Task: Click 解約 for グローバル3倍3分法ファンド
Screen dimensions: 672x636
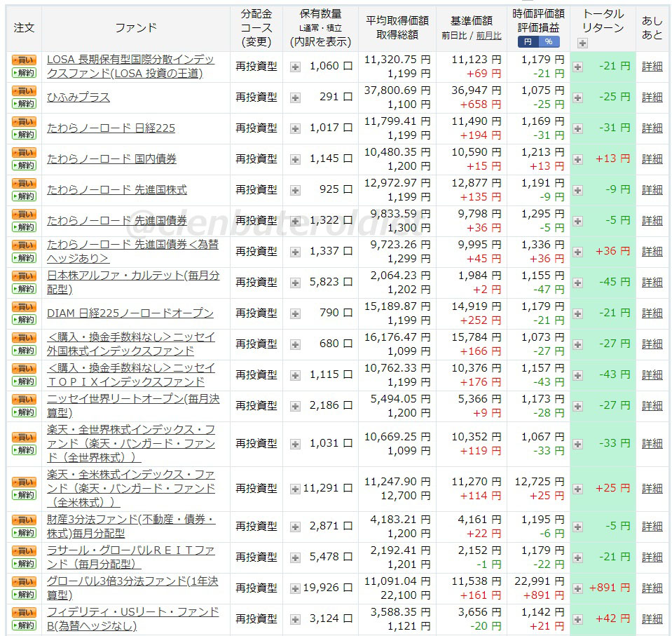Action: [24, 595]
